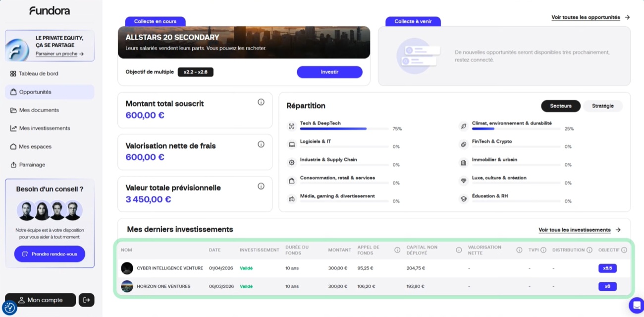Click the Climat, environnement & durabilité progress bar
644x317 pixels.
coord(516,128)
